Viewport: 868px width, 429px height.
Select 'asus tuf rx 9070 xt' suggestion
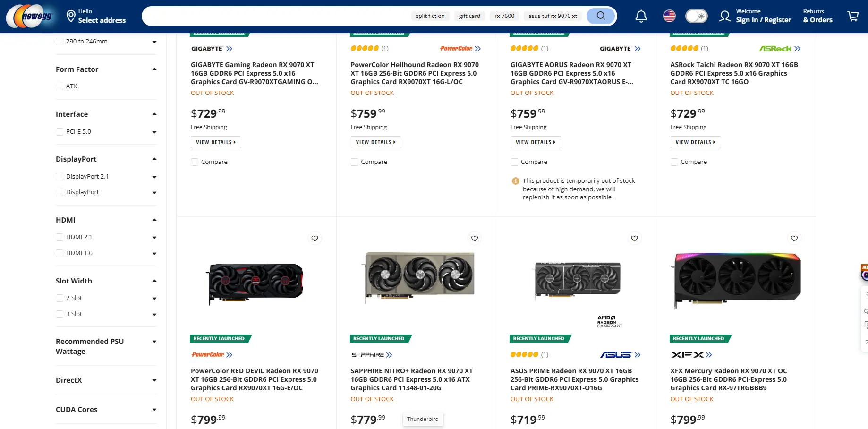[x=553, y=16]
